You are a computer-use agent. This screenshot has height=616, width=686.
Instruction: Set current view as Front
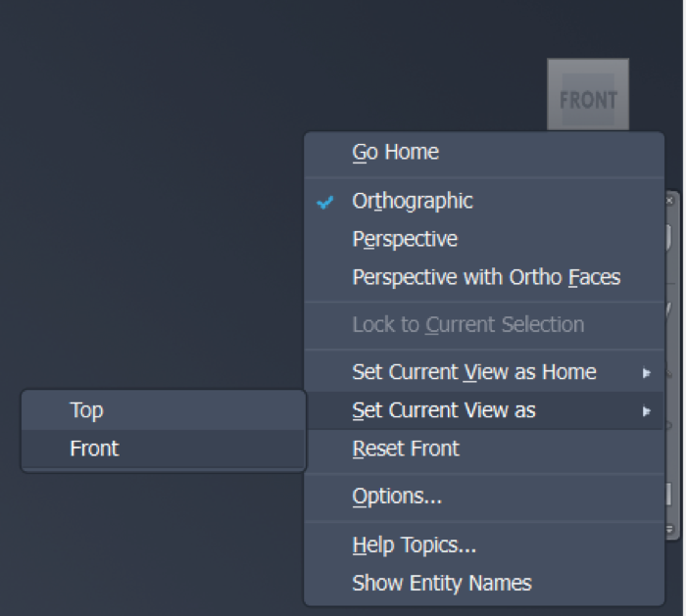94,449
